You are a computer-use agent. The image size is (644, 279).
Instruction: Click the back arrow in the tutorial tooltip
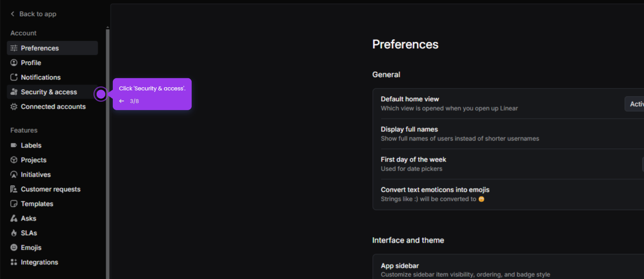tap(121, 101)
